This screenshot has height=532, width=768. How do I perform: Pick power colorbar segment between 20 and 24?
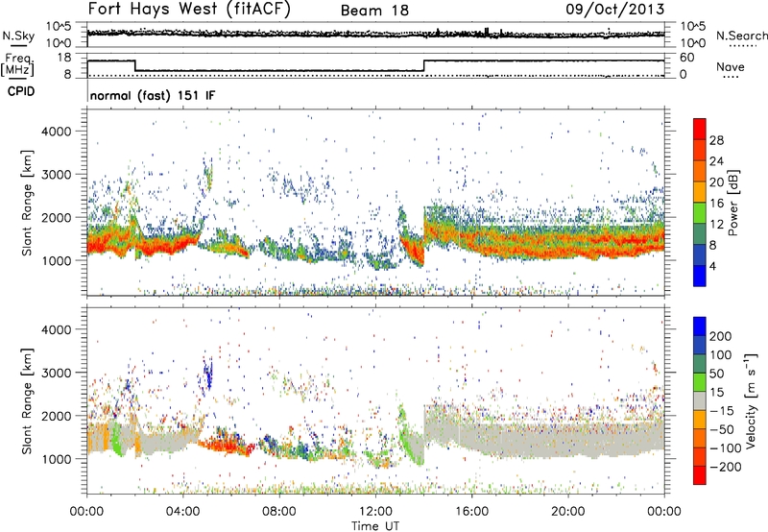[x=700, y=171]
